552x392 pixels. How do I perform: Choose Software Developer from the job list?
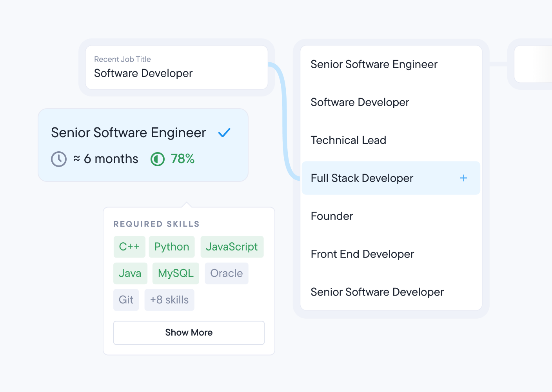[x=360, y=102]
